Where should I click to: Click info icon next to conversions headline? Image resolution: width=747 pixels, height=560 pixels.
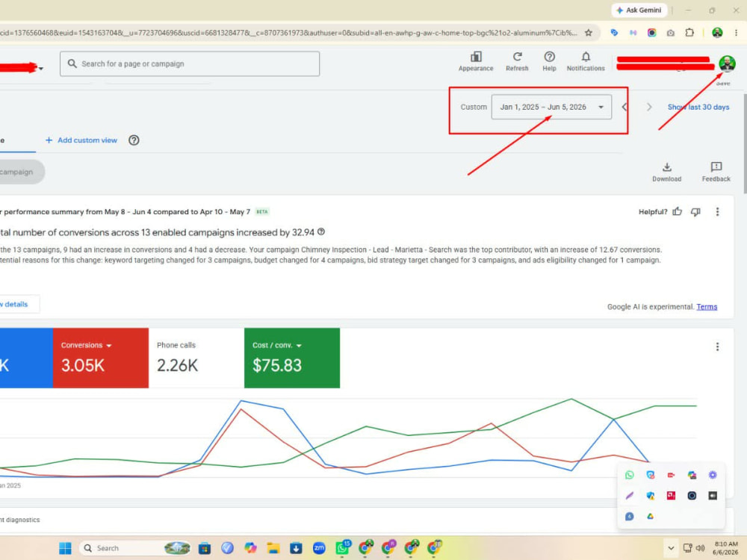click(x=321, y=232)
